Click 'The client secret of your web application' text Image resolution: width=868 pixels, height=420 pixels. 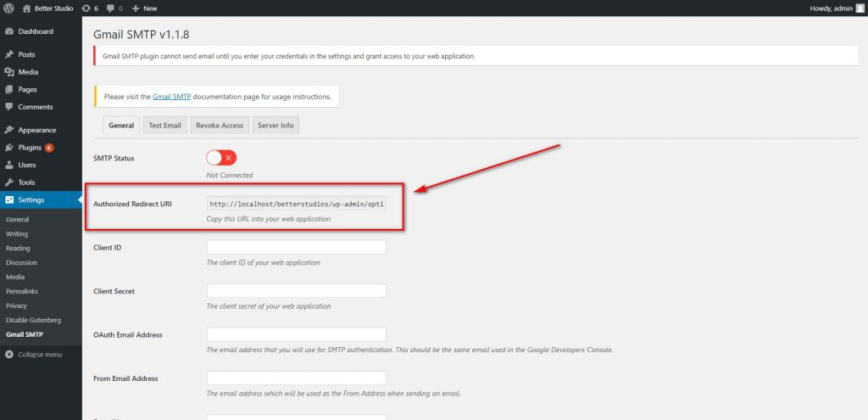[x=269, y=305]
